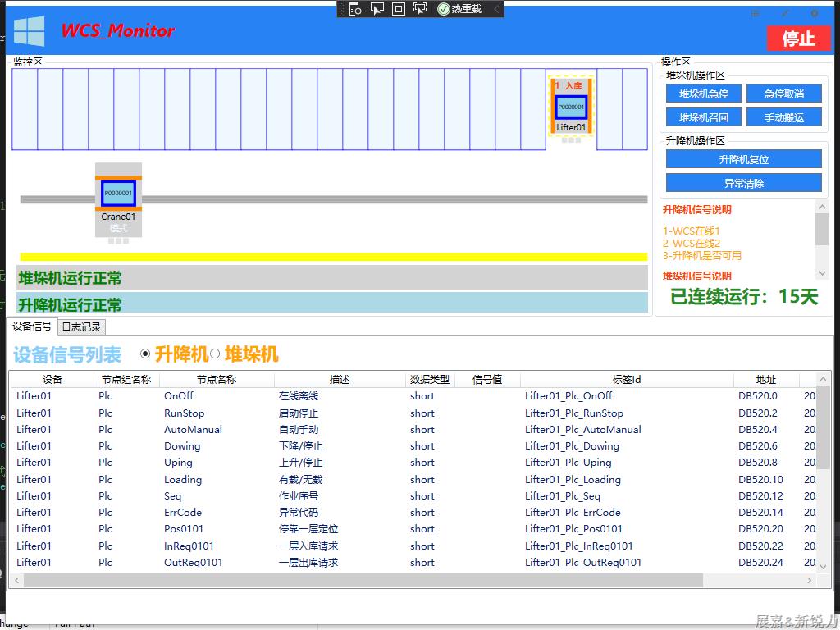Viewport: 840px width, 630px height.
Task: Select the 升降机 radio button
Action: click(x=146, y=354)
